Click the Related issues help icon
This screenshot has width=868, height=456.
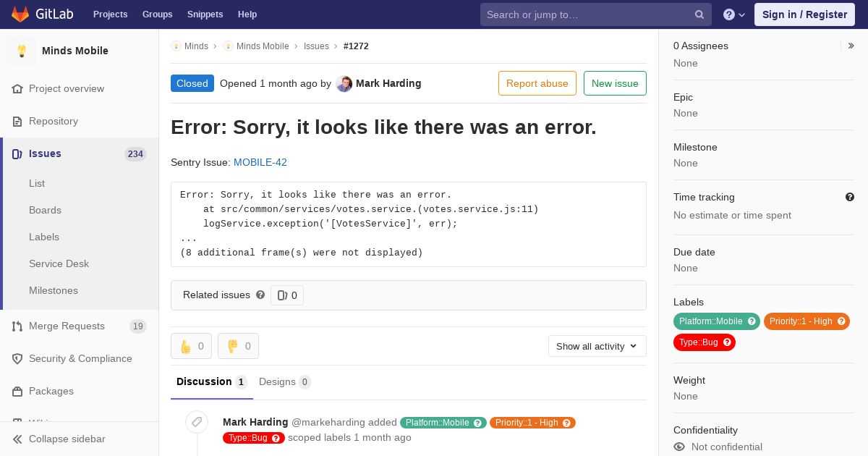coord(260,295)
